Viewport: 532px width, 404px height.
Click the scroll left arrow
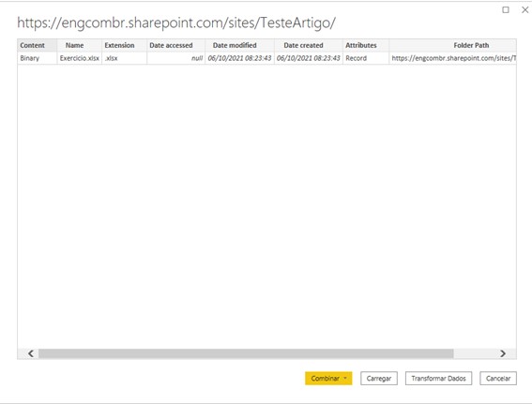pyautogui.click(x=31, y=353)
